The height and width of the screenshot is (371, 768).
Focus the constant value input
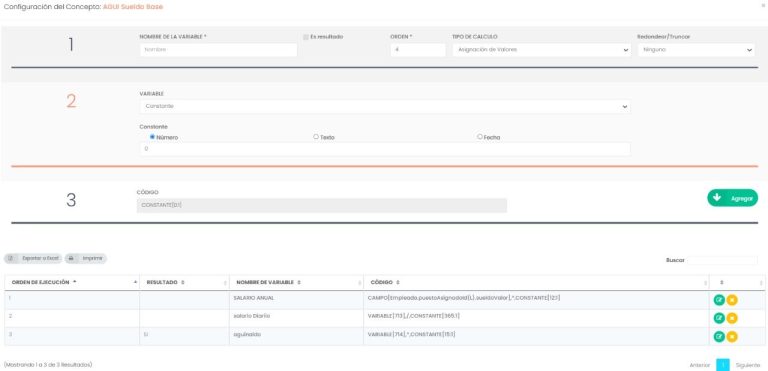[x=385, y=149]
